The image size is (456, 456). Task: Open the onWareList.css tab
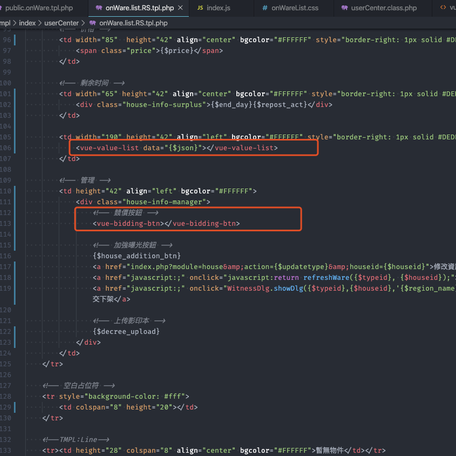tap(290, 8)
